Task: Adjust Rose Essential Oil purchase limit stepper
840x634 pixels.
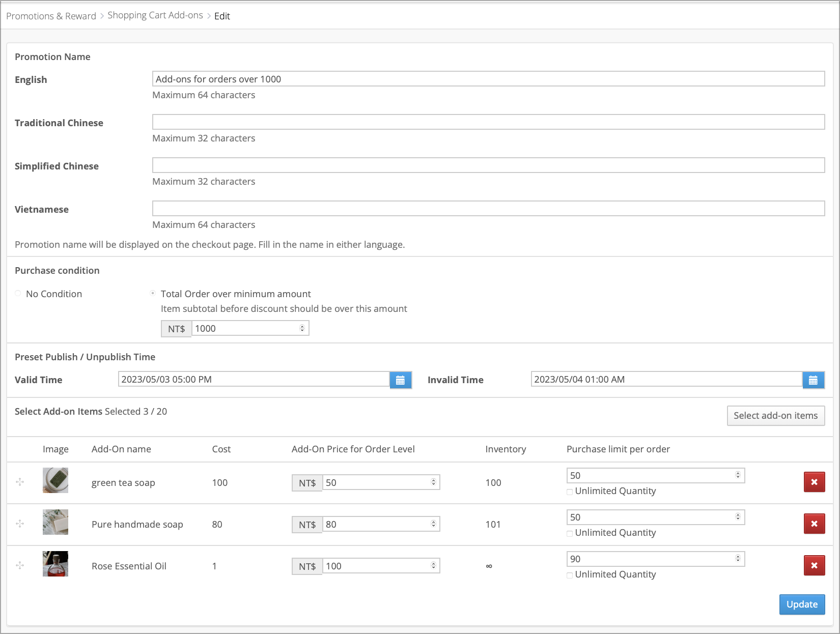Action: coord(738,558)
